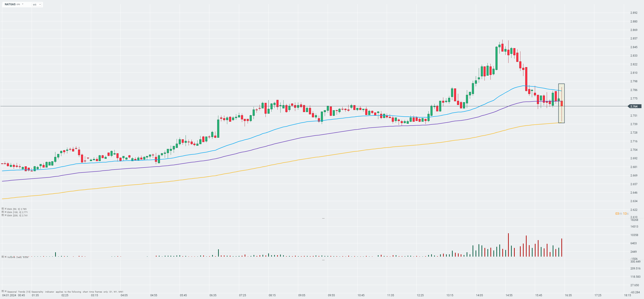This screenshot has height=299, width=644.
Task: Open the M5 timeframe dropdown
Action: click(37, 5)
